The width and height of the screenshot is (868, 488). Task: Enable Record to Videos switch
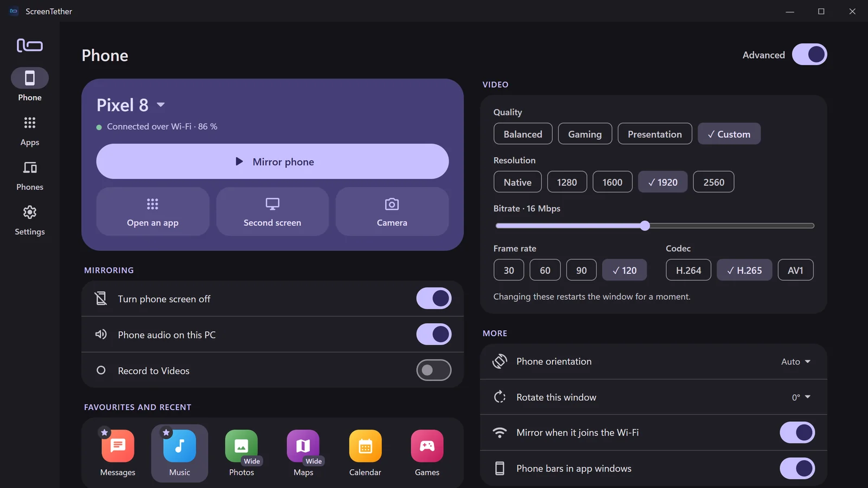click(434, 370)
